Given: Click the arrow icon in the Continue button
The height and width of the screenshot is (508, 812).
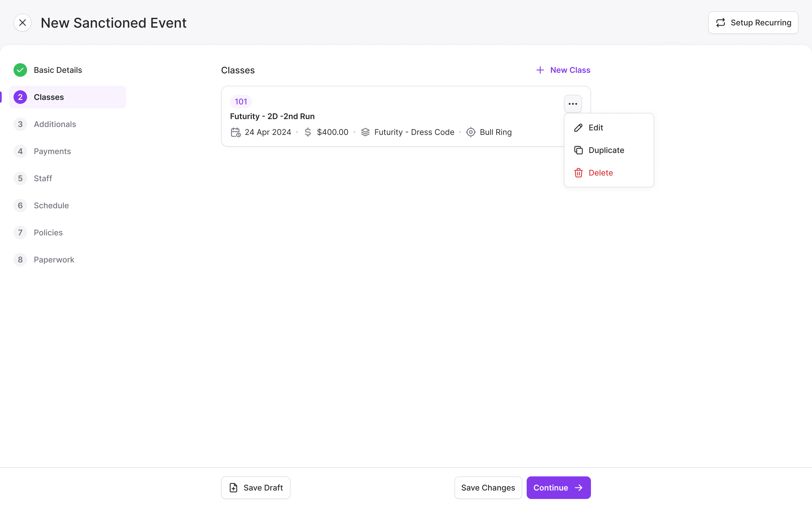Looking at the screenshot, I should 579,487.
